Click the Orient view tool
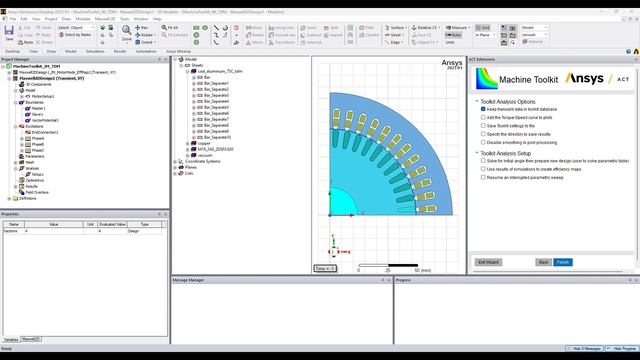 (x=145, y=42)
